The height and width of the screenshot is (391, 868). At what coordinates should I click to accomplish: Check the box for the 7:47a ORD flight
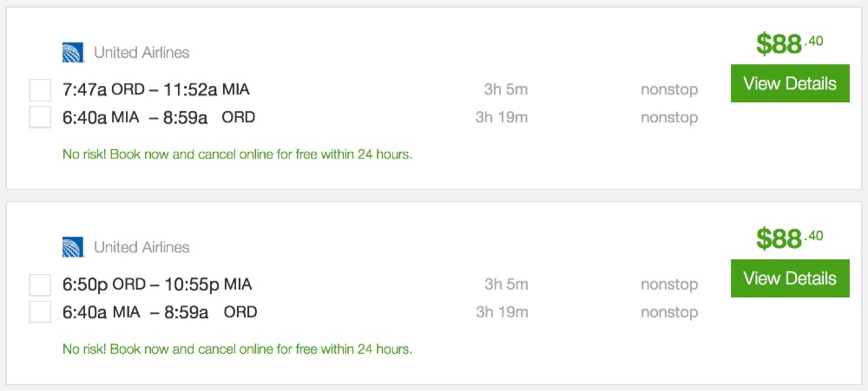coord(40,90)
